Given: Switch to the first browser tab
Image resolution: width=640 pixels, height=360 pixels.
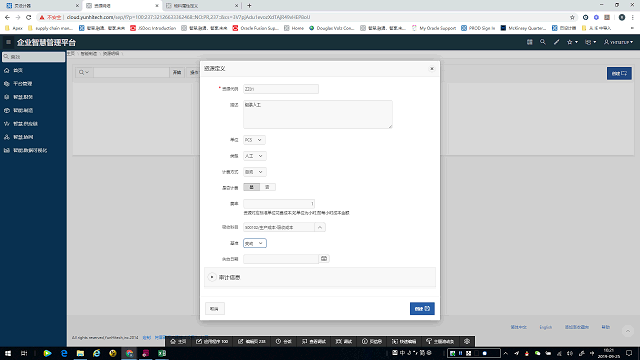Looking at the screenshot, I should pos(41,6).
